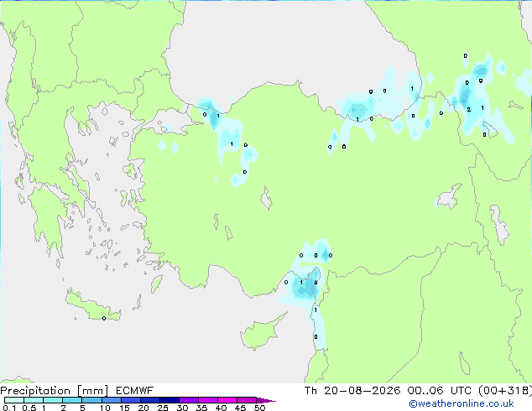
Task: Click the precipitation value 0 on Crete
Action: click(x=104, y=318)
